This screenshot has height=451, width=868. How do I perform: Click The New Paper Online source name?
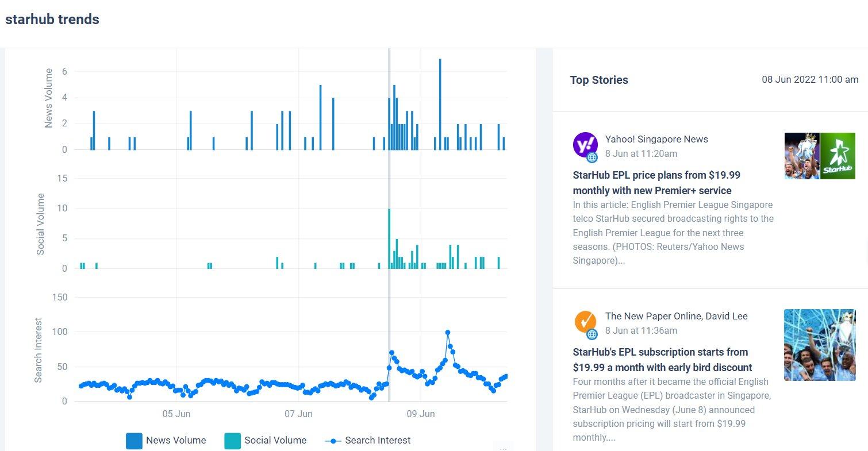[x=676, y=316]
